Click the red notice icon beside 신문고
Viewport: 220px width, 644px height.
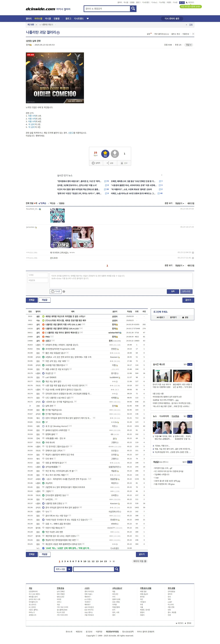point(43,341)
